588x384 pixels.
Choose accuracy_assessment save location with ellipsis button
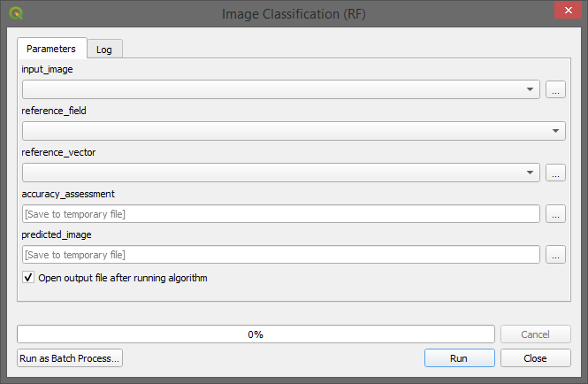(x=555, y=214)
